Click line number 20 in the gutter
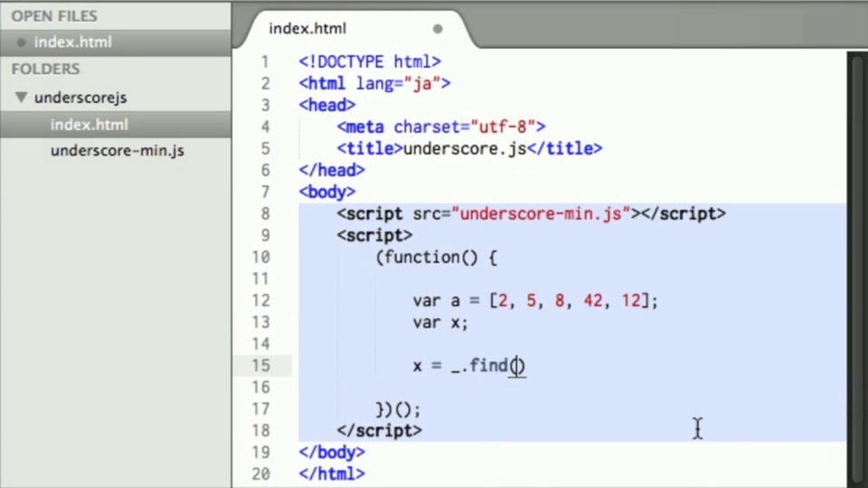The image size is (868, 488). point(260,474)
